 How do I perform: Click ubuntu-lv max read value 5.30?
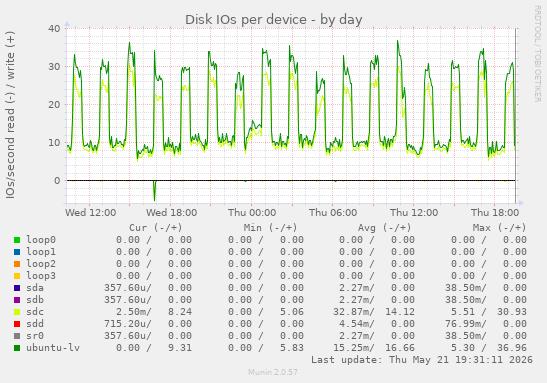[463, 348]
